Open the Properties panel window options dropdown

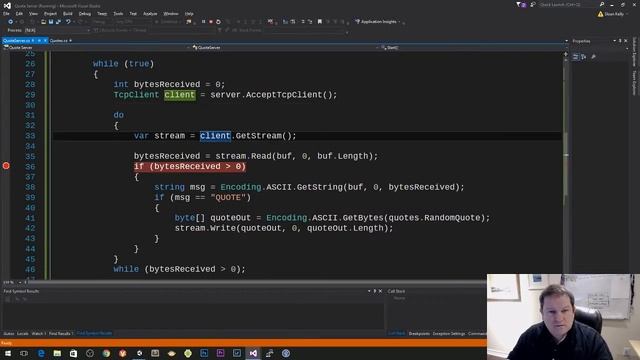614,41
